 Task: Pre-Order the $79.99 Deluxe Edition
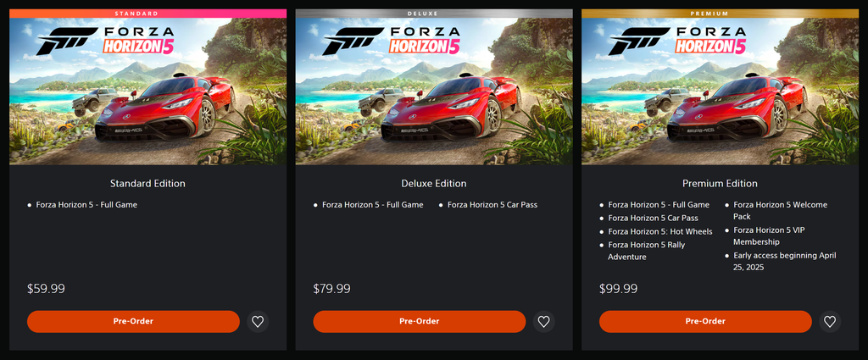tap(419, 322)
